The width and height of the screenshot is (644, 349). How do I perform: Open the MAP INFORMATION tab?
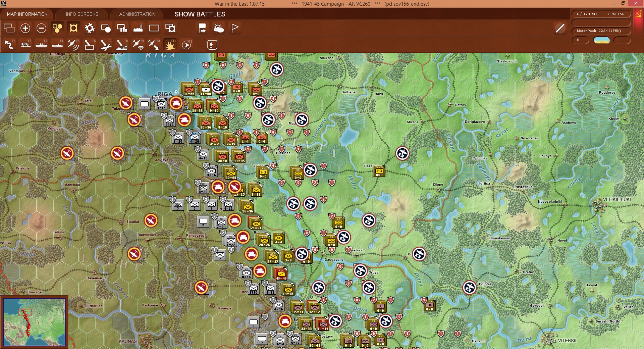click(x=27, y=14)
